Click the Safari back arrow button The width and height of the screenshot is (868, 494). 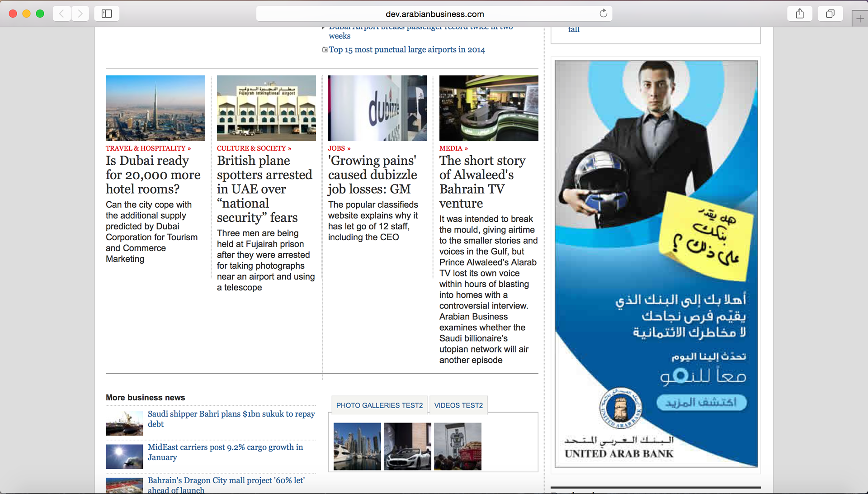pyautogui.click(x=62, y=14)
